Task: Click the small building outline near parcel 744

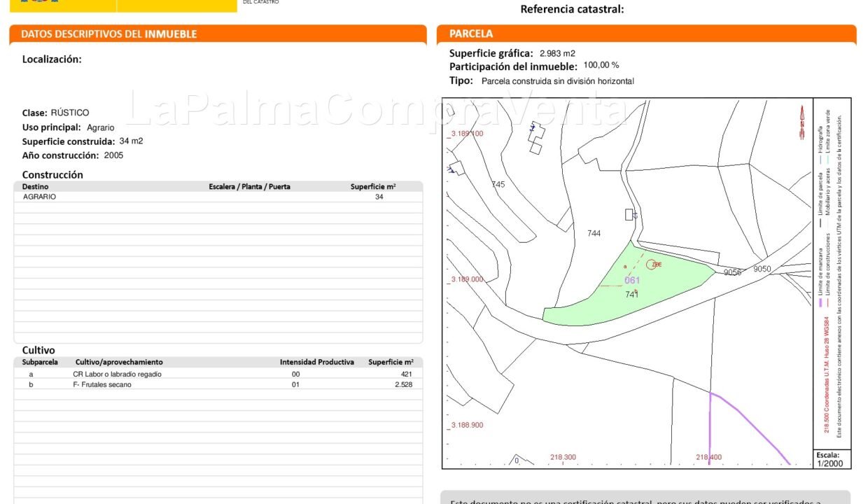Action: [630, 214]
